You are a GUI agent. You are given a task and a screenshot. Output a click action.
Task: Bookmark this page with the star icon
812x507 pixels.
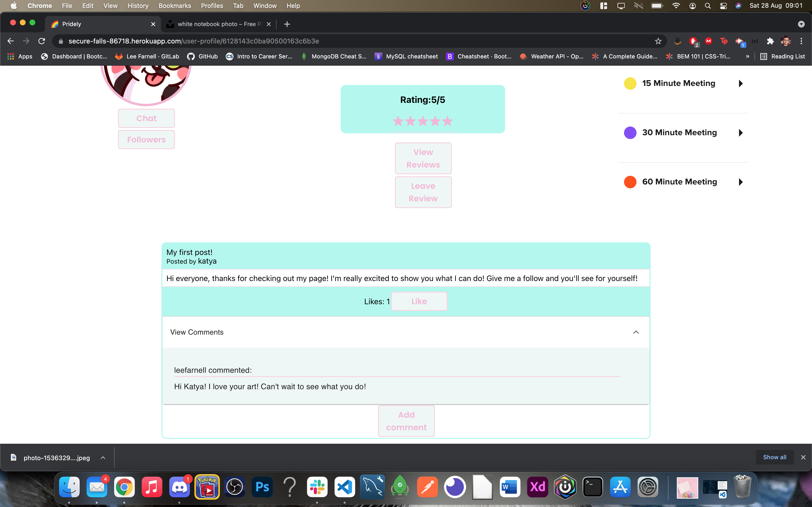(658, 41)
